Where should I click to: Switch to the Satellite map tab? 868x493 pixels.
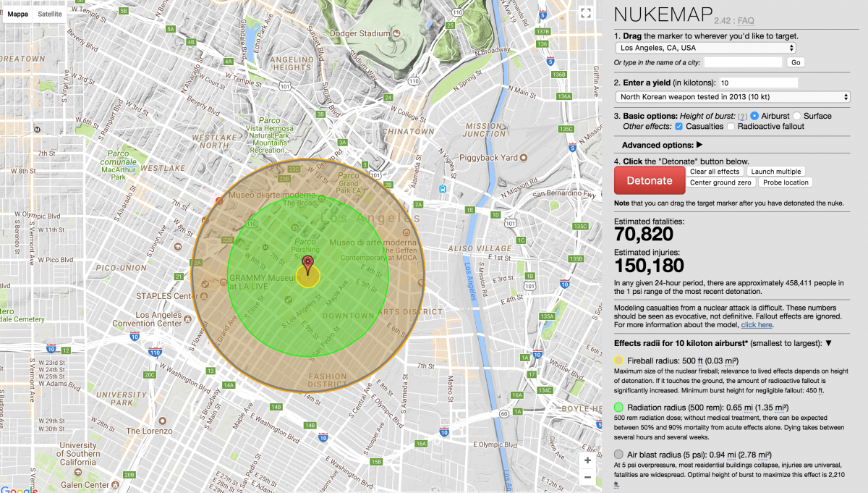(x=50, y=14)
